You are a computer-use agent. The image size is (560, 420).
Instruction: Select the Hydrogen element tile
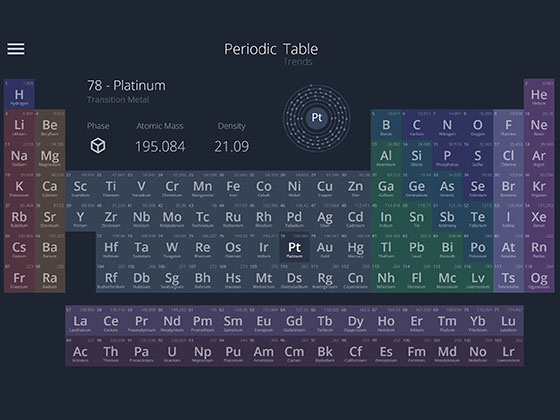tap(19, 94)
